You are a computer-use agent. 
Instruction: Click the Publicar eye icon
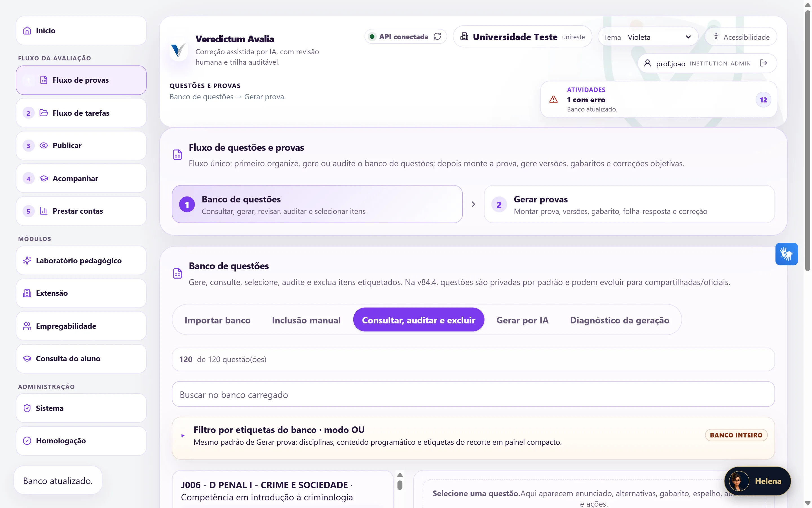44,145
